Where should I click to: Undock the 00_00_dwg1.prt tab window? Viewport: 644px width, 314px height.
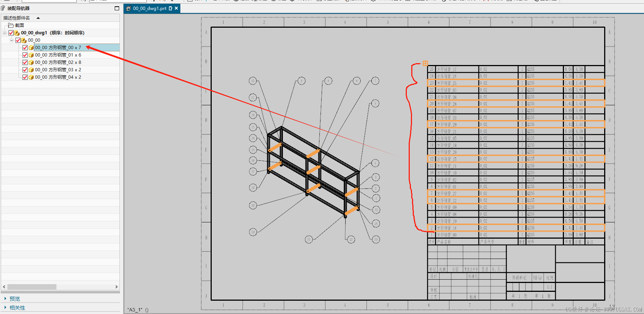[170, 8]
